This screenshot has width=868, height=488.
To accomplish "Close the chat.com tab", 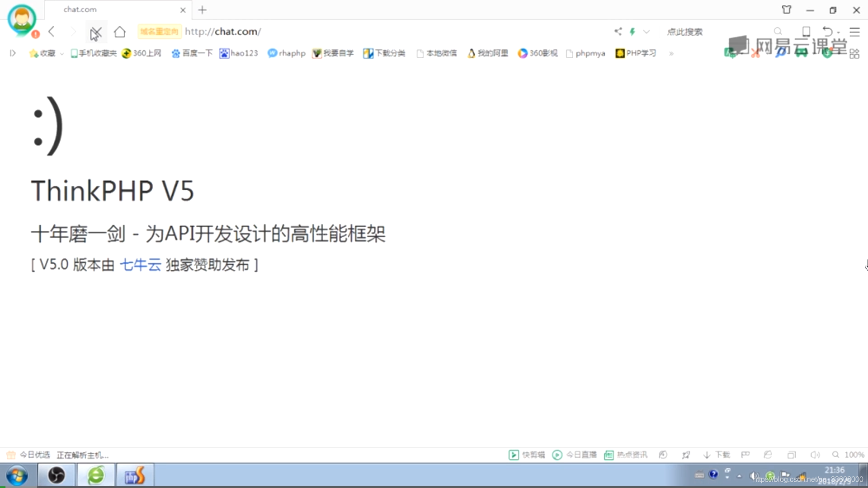I will [x=183, y=10].
